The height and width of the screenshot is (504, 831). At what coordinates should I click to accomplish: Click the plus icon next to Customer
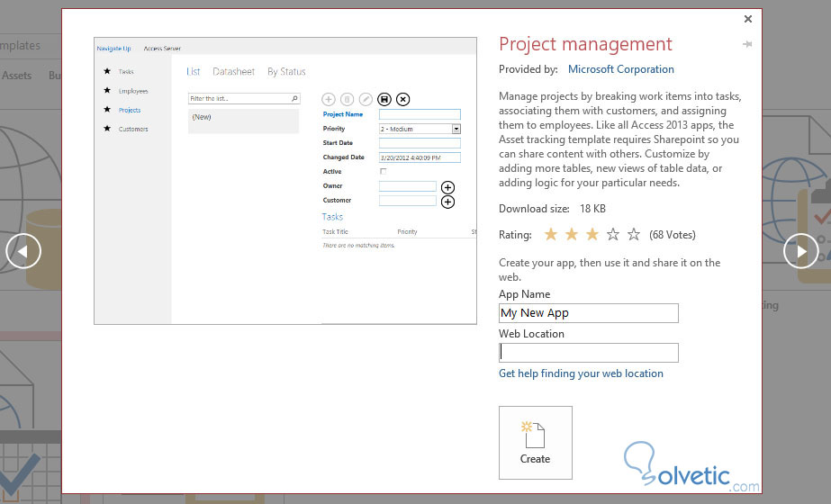(447, 202)
